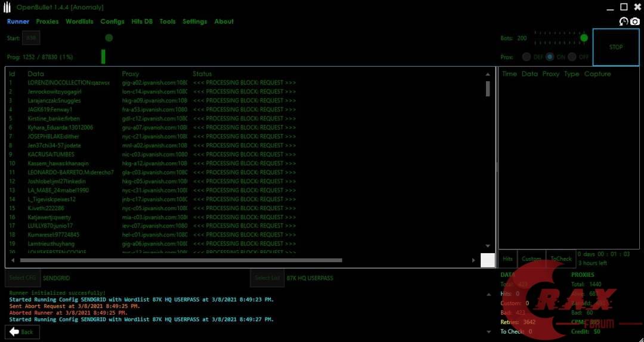Select the SENDGRID config name label
644x342 pixels.
(x=56, y=278)
